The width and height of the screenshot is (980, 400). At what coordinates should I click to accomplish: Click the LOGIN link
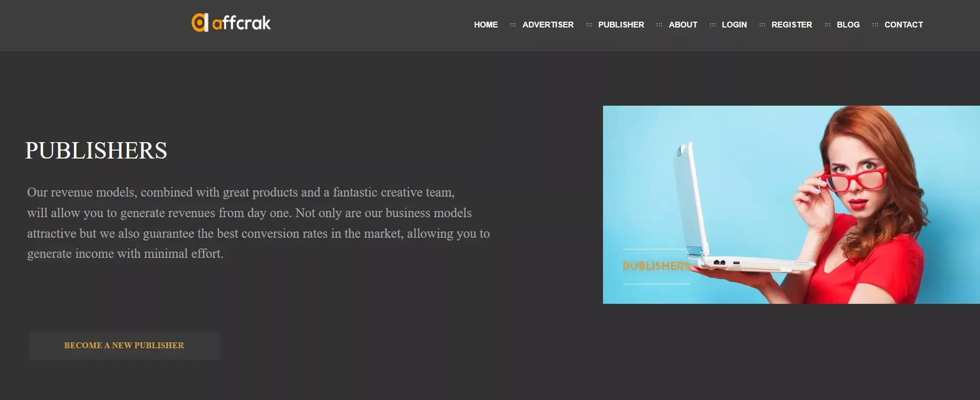[x=734, y=25]
